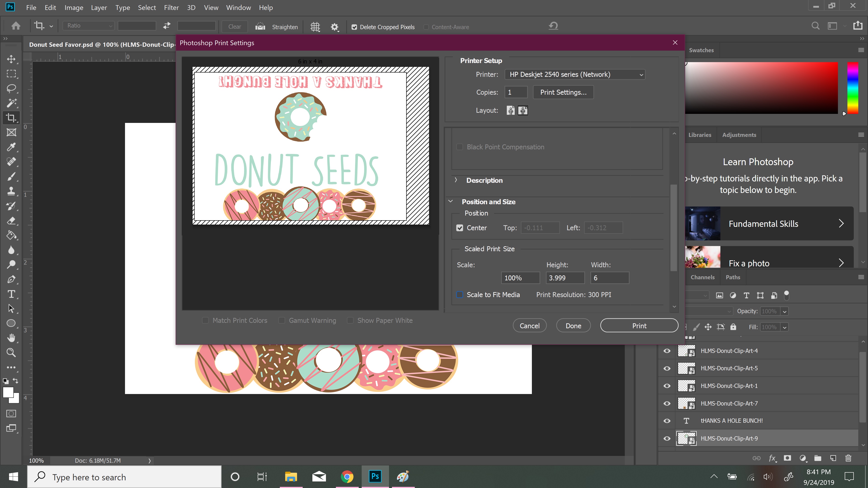Open Print Settings dialog
The width and height of the screenshot is (868, 488).
pos(563,92)
